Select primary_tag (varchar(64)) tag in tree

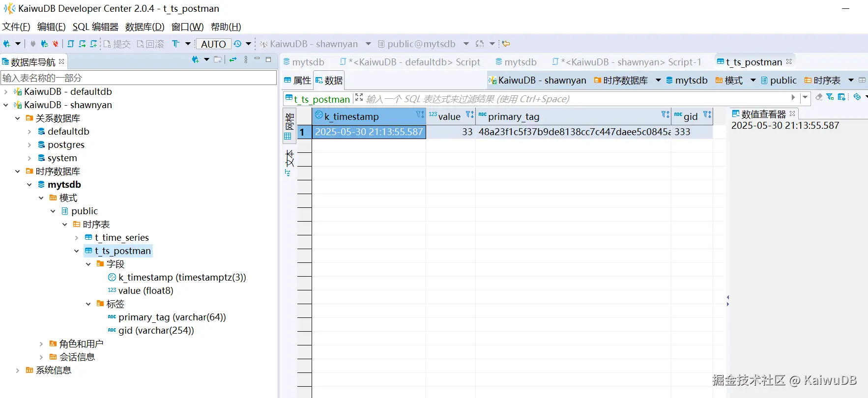point(172,317)
